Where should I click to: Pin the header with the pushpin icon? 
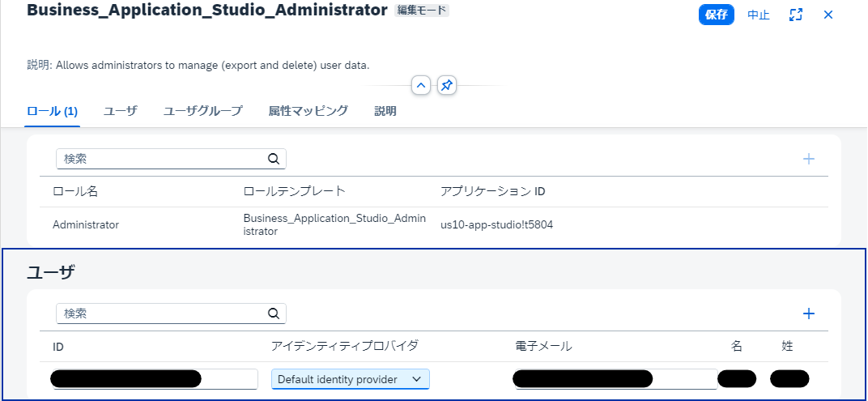(x=447, y=85)
